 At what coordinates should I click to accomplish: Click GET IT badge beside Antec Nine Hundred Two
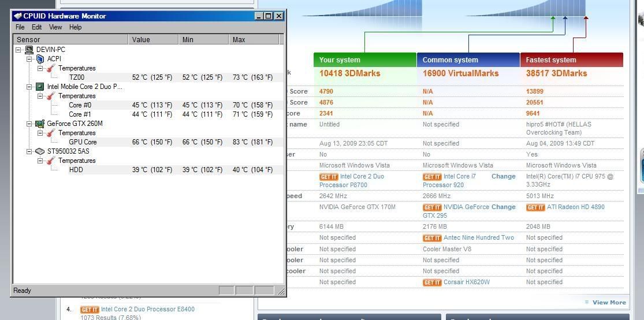pos(432,238)
